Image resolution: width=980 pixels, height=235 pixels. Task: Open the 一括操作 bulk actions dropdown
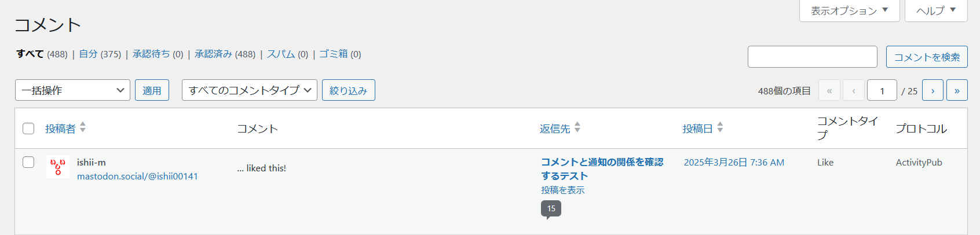[72, 90]
